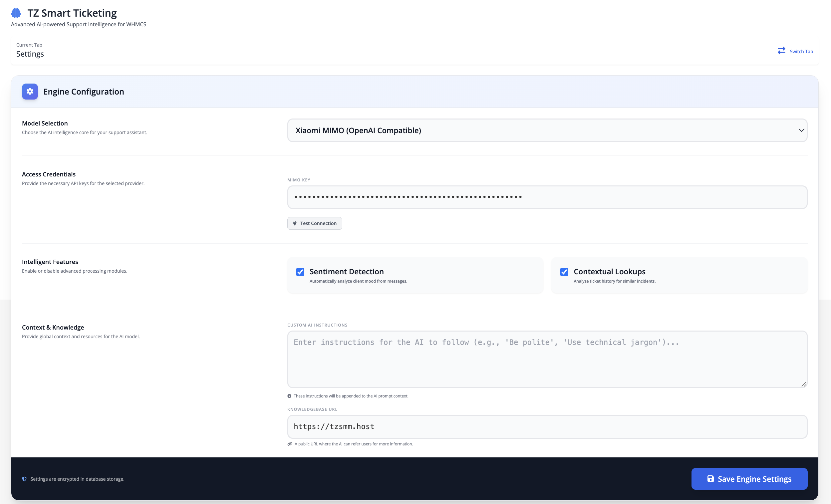Click the info icon below the instructions box
Viewport: 831px width, 504px height.
[x=289, y=396]
